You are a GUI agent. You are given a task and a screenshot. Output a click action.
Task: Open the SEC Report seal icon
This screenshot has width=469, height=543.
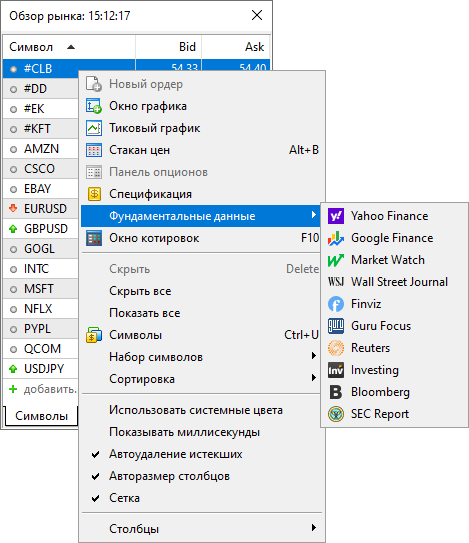click(336, 414)
